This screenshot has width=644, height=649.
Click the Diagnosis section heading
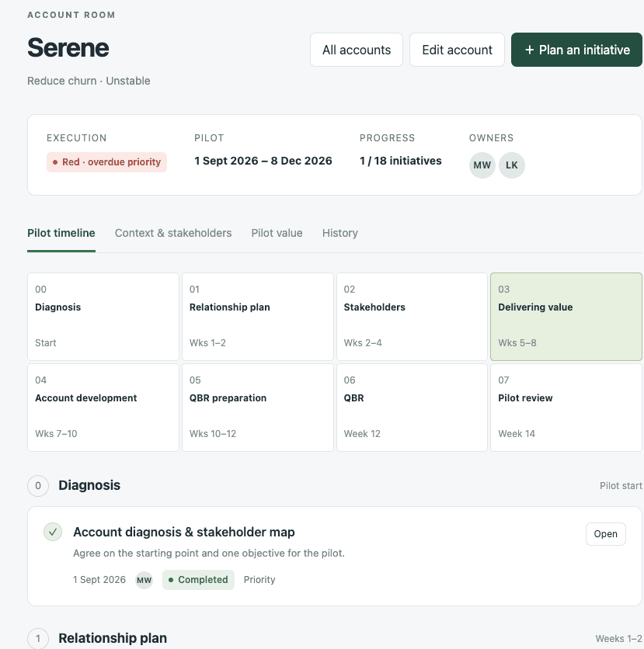pyautogui.click(x=89, y=485)
